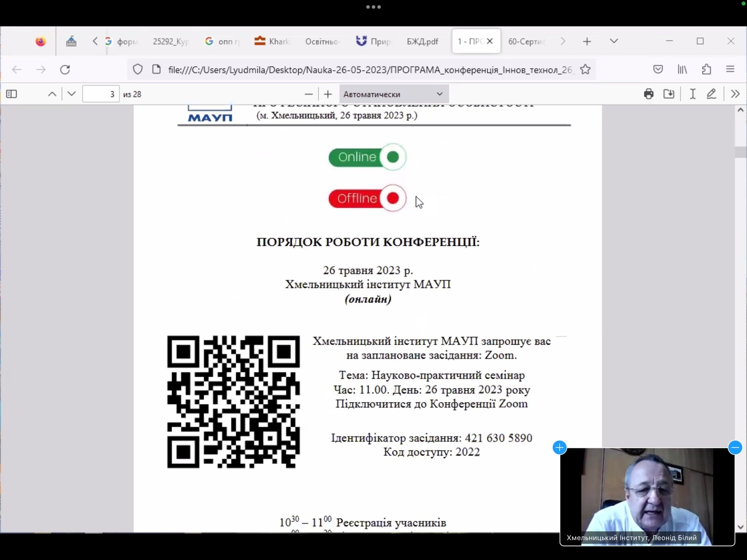List all tabs with the chevron
The height and width of the screenshot is (560, 747).
(614, 42)
